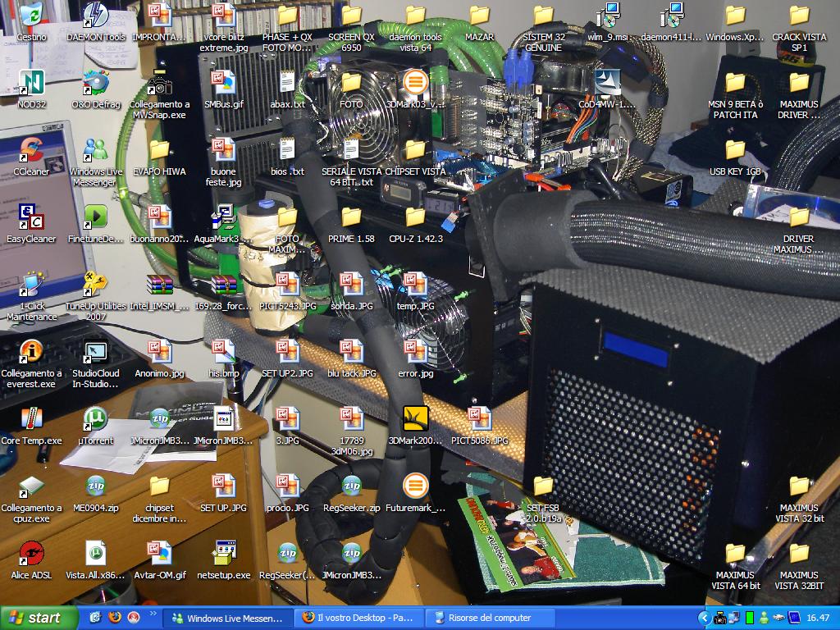Open the EVAPO HIWA folder
This screenshot has height=630, width=840.
pos(160,149)
